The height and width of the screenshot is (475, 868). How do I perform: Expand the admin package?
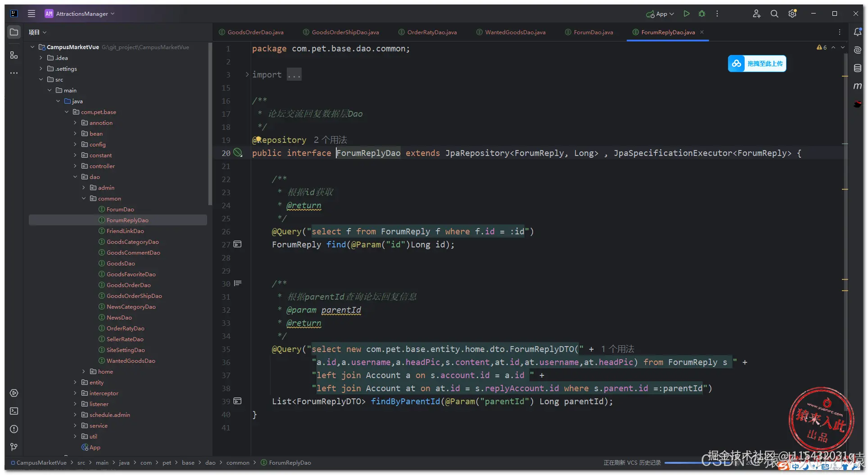pos(84,187)
